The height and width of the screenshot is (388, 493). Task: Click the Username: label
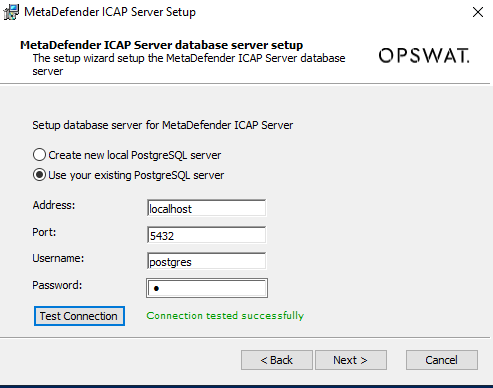coord(58,258)
